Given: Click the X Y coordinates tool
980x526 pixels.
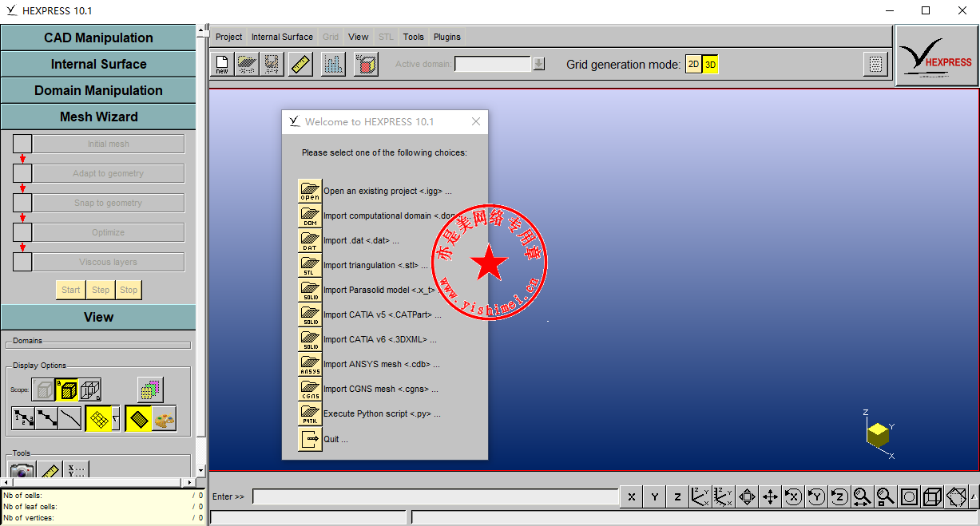Looking at the screenshot, I should click(76, 470).
